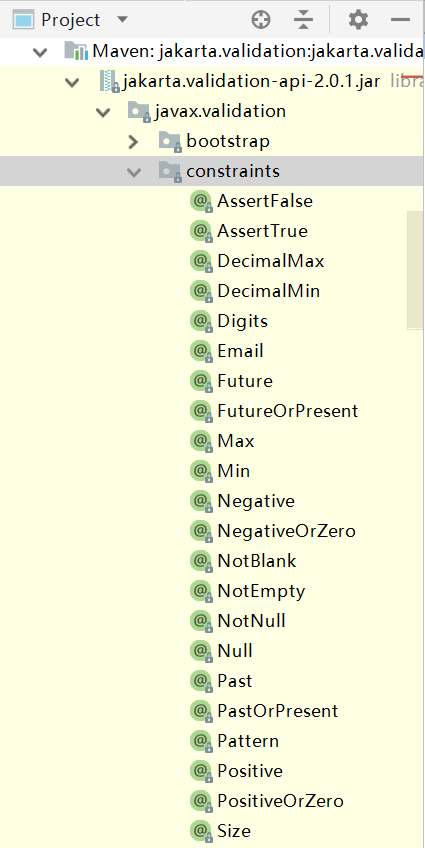This screenshot has width=425, height=848.
Task: Click the annotation icon beside AssertFalse
Action: pyautogui.click(x=201, y=201)
